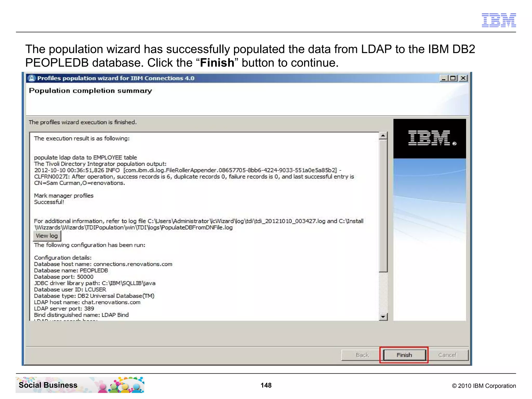Viewport: 532px width, 399px height.
Task: Click 'Database type: DB2 Universal Database(TM)' line
Action: coord(94,296)
